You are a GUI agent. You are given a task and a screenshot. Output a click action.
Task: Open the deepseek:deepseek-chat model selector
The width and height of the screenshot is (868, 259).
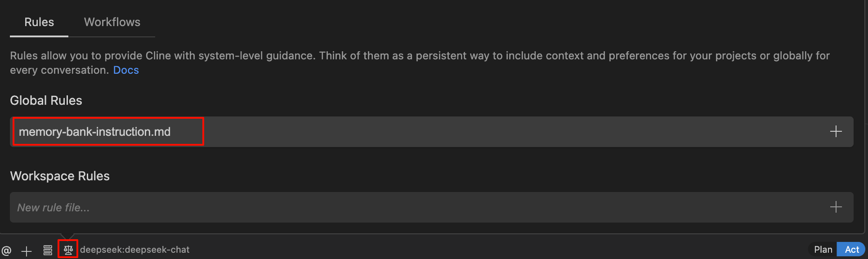[134, 250]
